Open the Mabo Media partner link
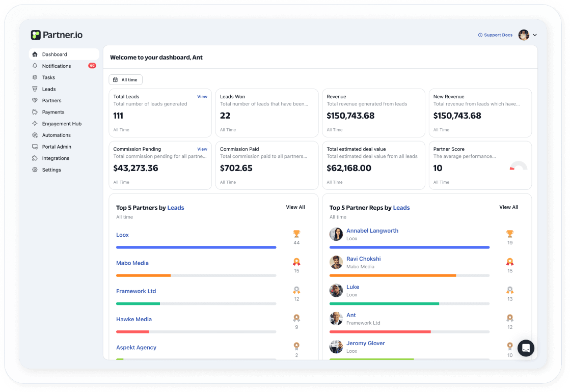This screenshot has height=392, width=570. click(132, 263)
